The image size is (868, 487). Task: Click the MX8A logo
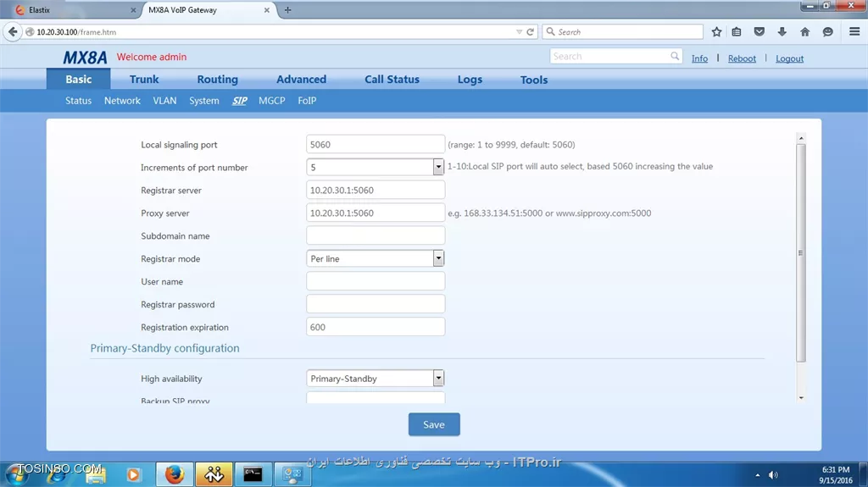(x=85, y=57)
